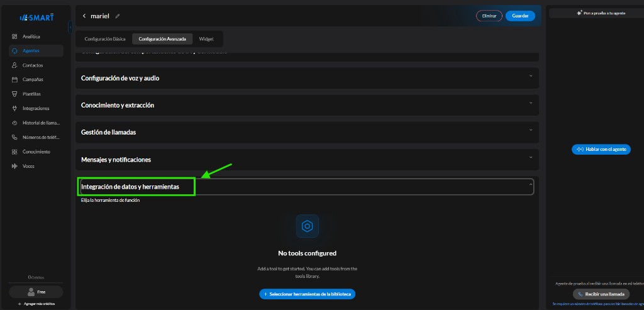Collapse the sidebar with edge handle
This screenshot has width=644, height=310.
click(70, 27)
